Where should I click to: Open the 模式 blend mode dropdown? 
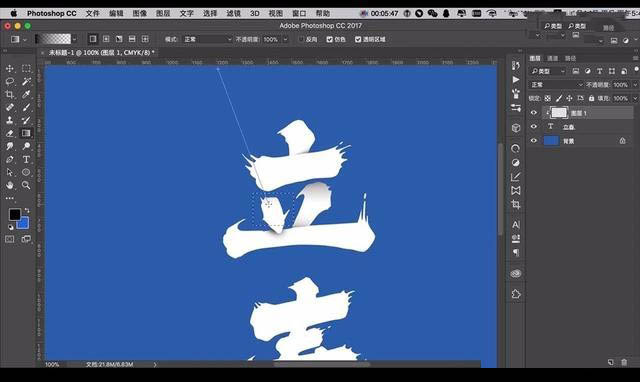click(x=207, y=40)
